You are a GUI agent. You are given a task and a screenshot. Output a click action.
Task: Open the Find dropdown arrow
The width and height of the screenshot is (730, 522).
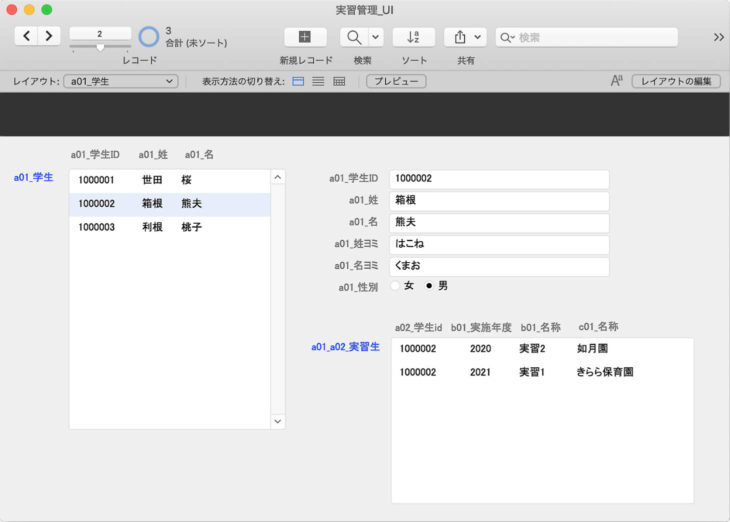pos(376,37)
